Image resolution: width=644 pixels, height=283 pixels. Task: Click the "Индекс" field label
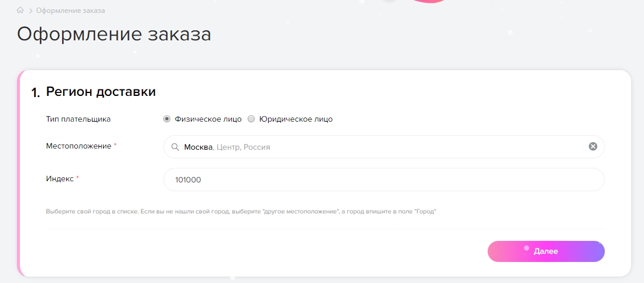click(x=60, y=178)
